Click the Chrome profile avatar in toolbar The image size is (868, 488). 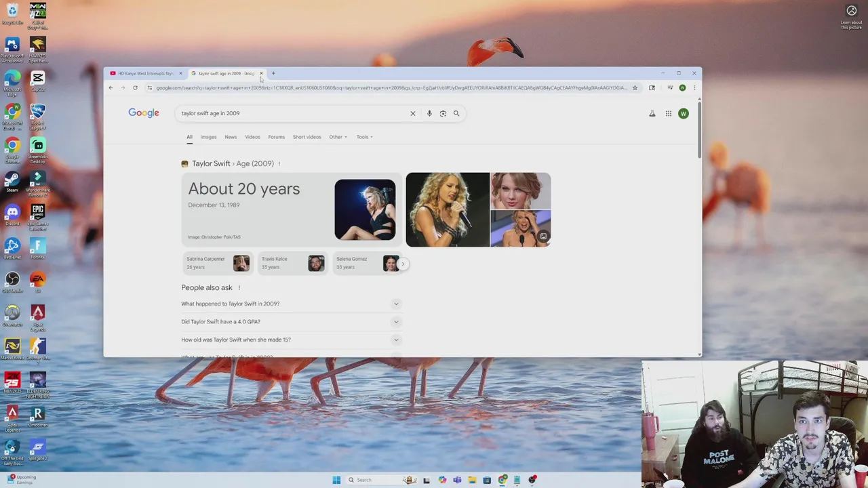(682, 87)
